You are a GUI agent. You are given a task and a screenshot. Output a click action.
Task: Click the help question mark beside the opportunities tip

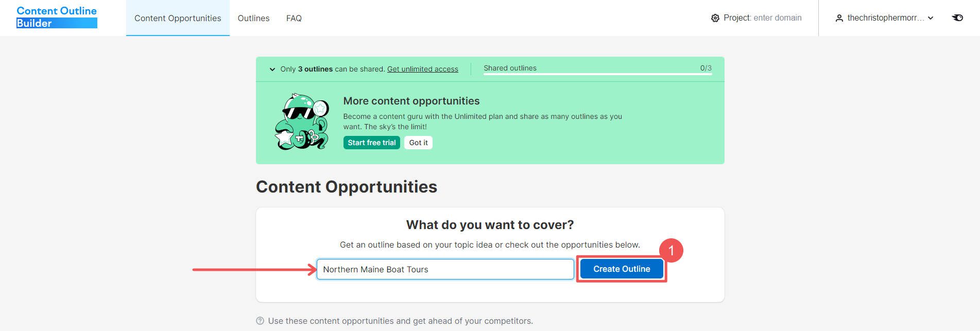coord(260,321)
